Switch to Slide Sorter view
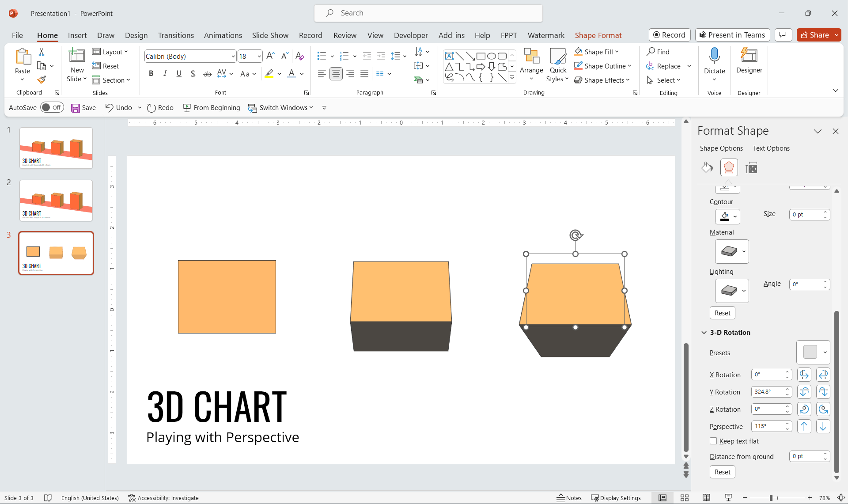 click(684, 498)
